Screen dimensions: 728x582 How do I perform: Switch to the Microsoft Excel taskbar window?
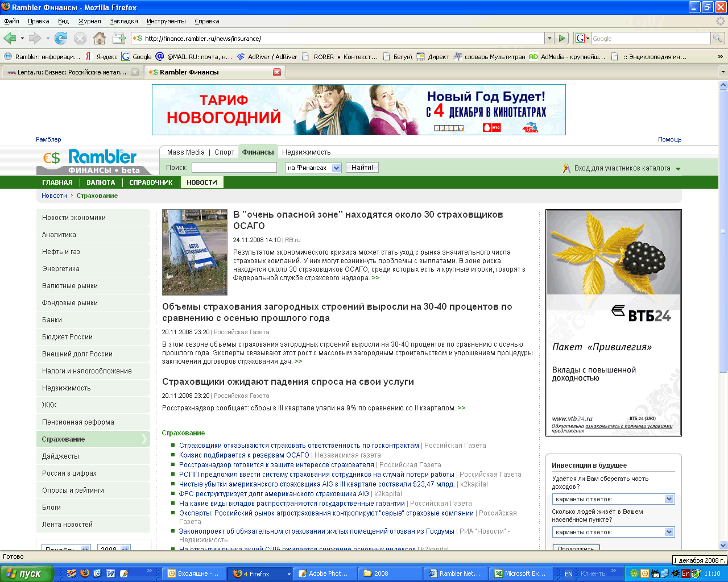(522, 573)
